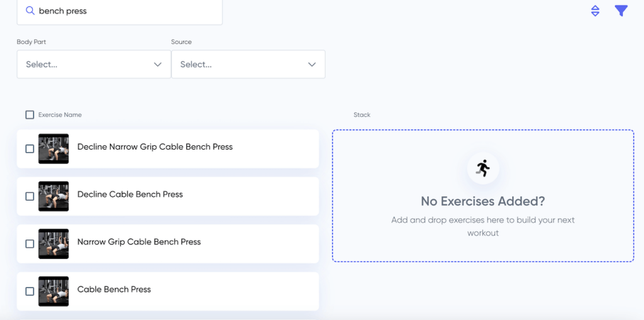Click the running figure icon in stack
The image size is (644, 320).
point(483,168)
